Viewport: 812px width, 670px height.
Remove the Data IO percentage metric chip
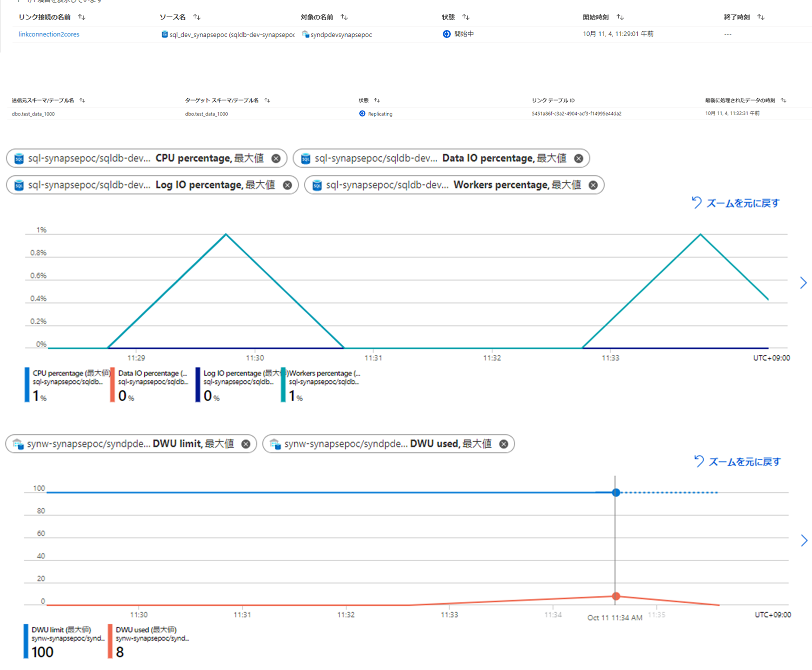578,158
